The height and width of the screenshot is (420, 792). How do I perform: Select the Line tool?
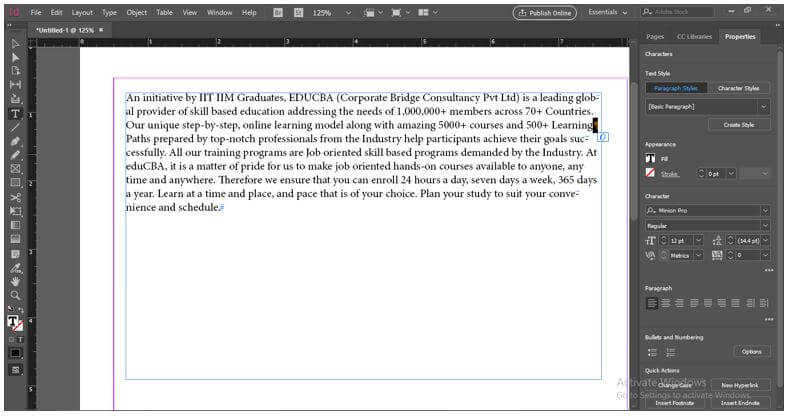click(x=15, y=127)
